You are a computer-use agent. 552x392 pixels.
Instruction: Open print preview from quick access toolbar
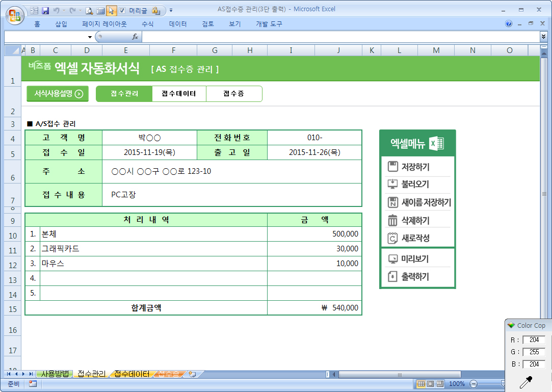tap(89, 10)
